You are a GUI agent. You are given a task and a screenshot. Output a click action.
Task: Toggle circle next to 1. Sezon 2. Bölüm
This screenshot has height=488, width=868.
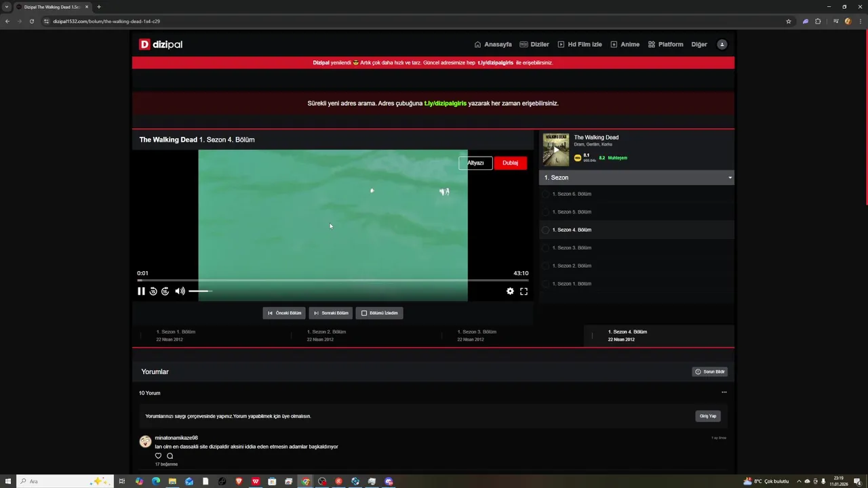coord(545,266)
